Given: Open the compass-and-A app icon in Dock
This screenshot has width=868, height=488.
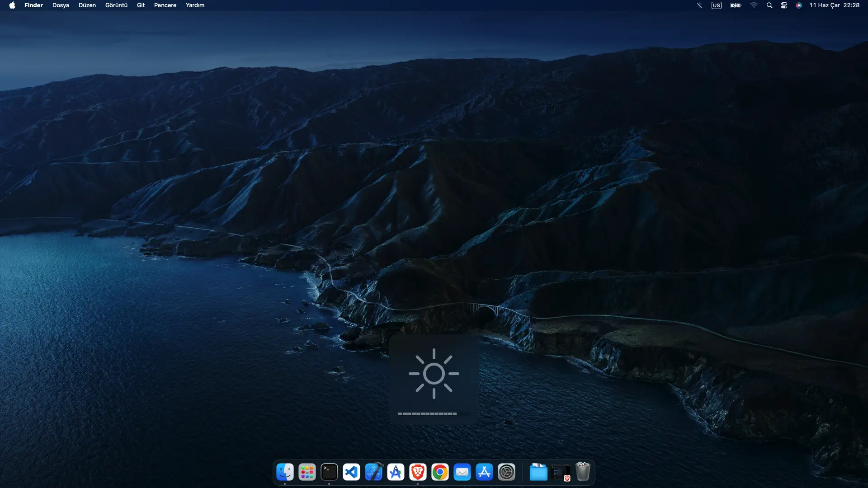Looking at the screenshot, I should click(396, 472).
